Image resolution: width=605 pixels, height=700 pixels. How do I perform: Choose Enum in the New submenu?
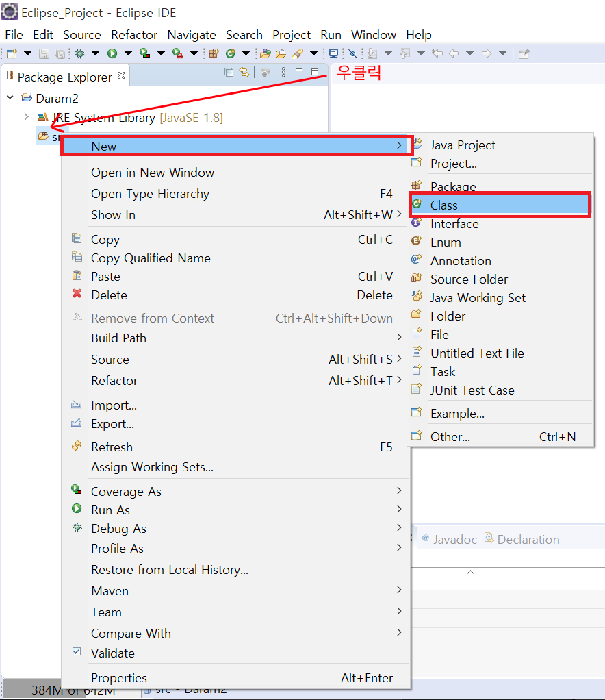coord(500,242)
